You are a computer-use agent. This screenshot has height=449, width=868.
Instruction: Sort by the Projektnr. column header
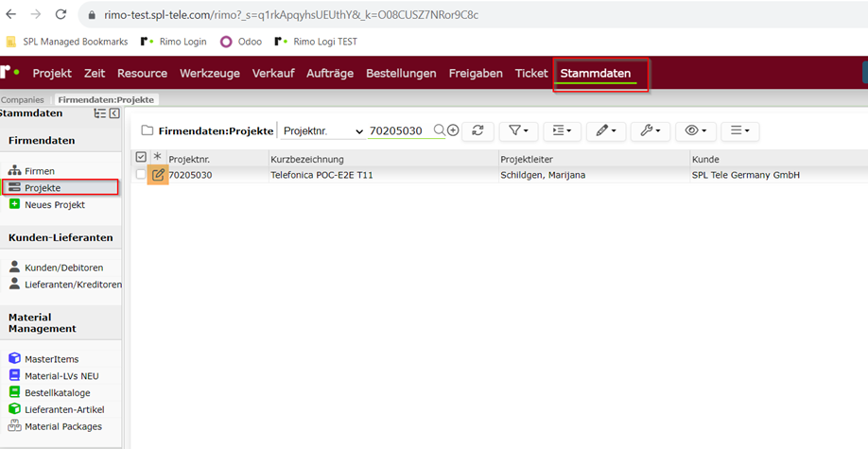coord(189,160)
